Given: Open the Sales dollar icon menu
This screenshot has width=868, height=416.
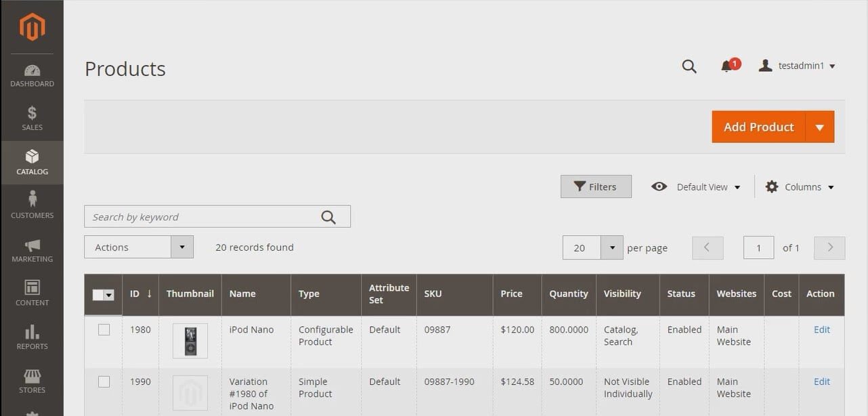Looking at the screenshot, I should coord(32,113).
